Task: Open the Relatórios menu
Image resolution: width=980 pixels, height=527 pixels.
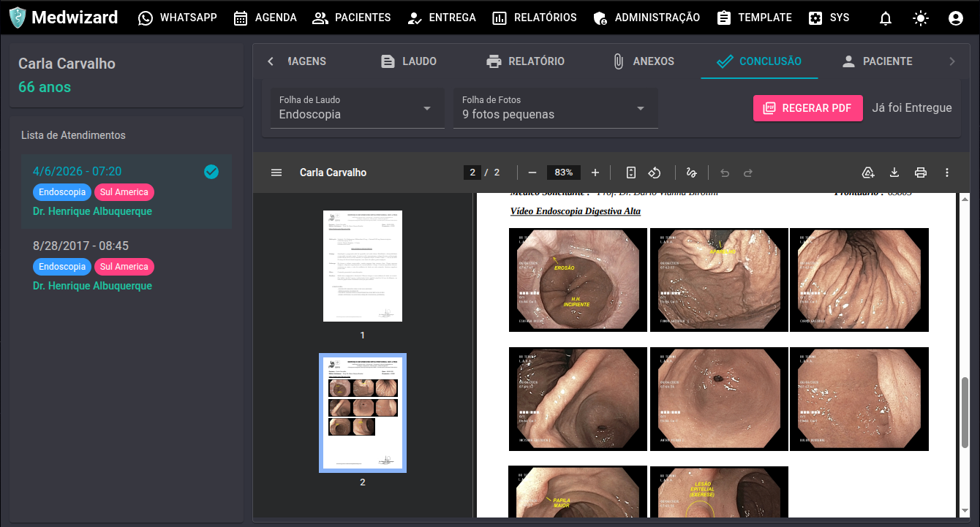Action: (x=534, y=18)
